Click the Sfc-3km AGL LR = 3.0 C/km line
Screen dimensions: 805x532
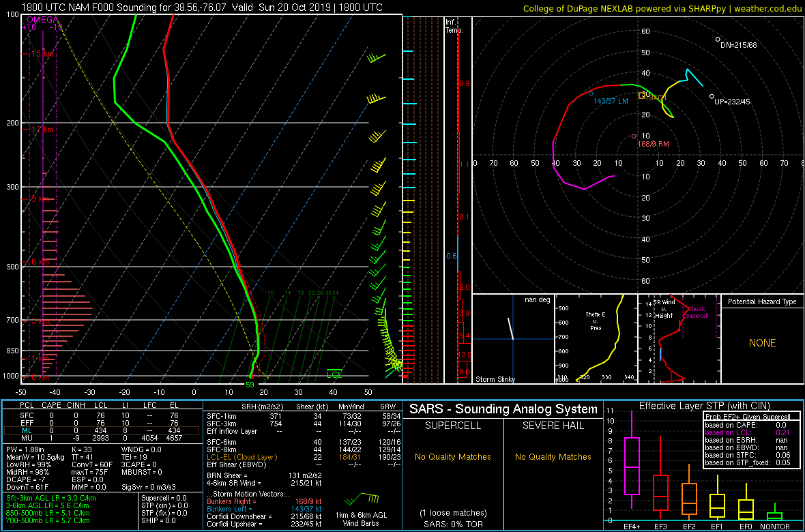pos(51,498)
